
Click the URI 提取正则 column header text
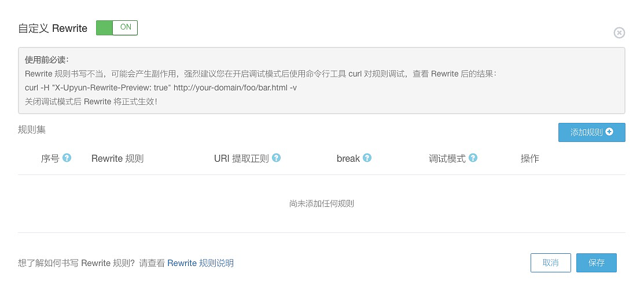241,158
